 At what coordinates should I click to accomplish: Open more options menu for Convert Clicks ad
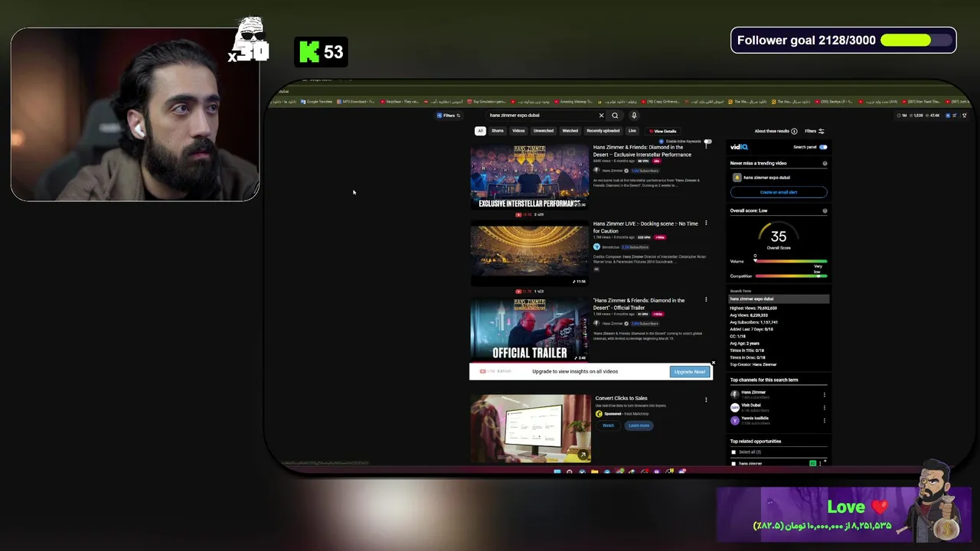[x=706, y=399]
